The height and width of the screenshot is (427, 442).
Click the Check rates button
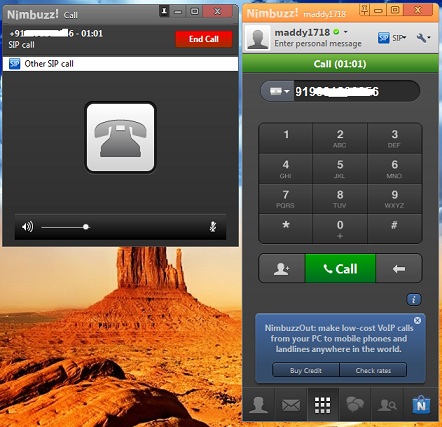373,370
